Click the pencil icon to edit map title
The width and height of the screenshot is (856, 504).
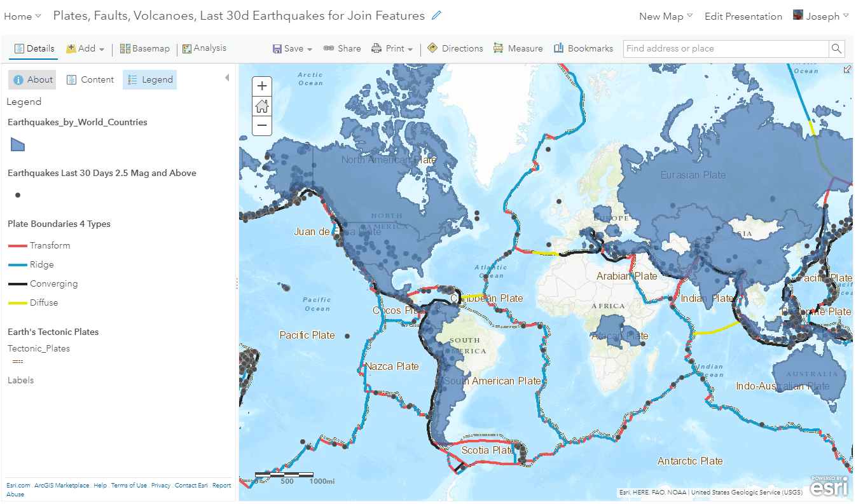click(436, 16)
